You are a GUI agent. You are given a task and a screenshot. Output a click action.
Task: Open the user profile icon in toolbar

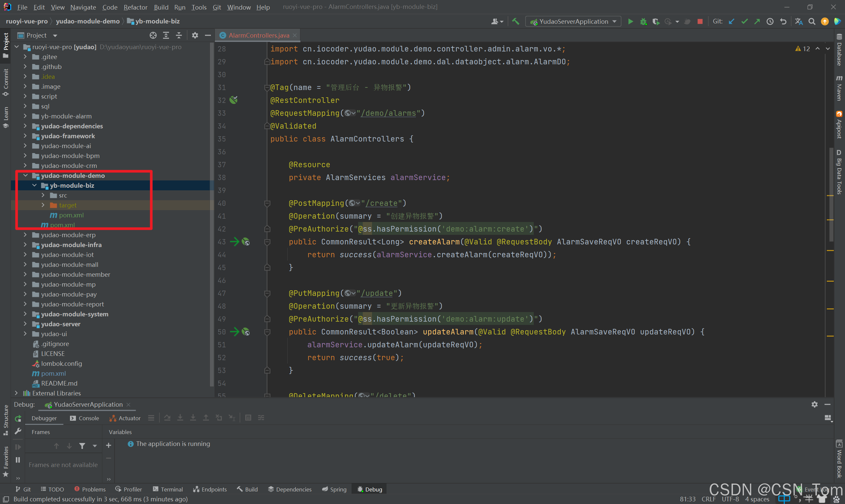497,21
